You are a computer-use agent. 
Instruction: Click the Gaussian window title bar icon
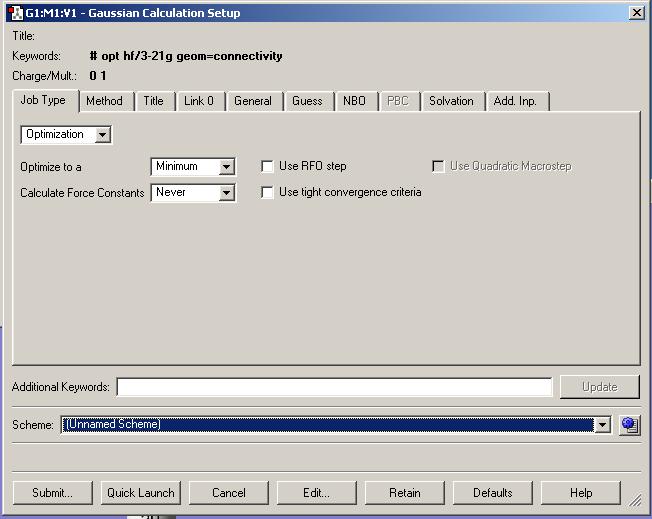16,13
